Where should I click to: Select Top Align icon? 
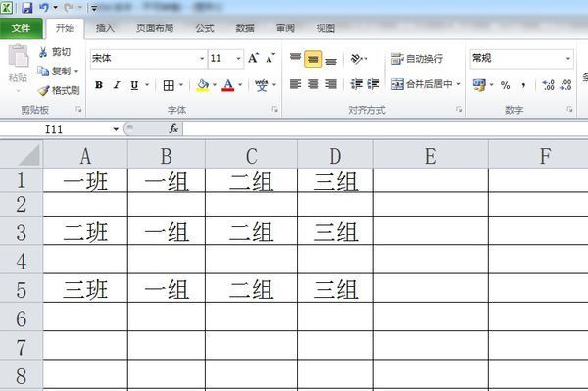pyautogui.click(x=295, y=58)
